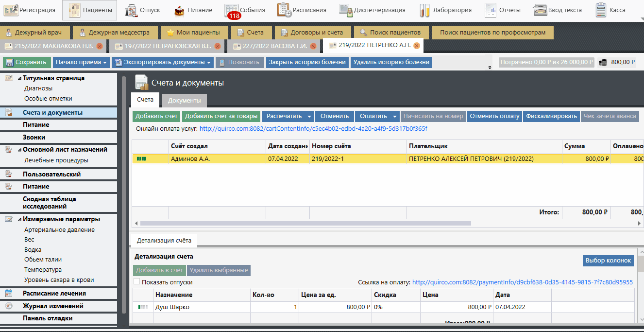Collapse the Измеряемые параметры tree section

point(19,219)
